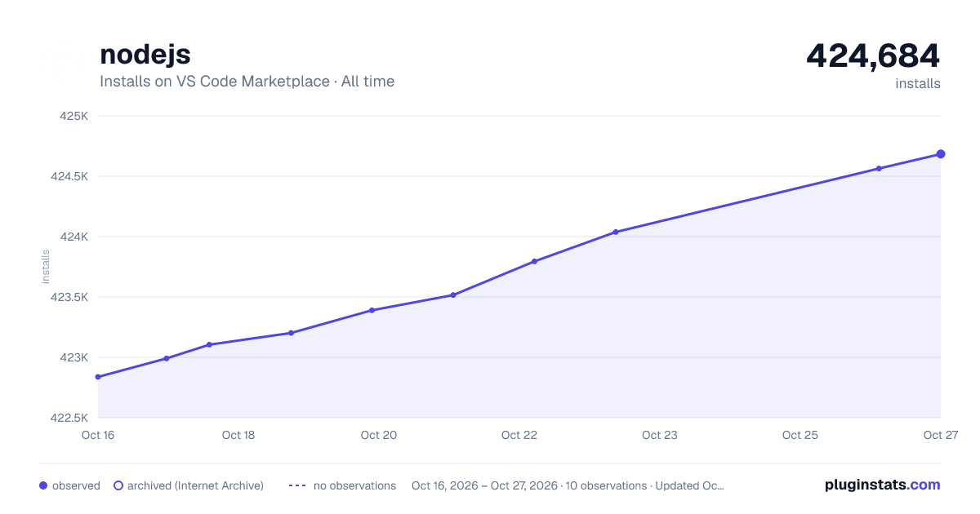Click the 'archived (Internet Archive)' legend label
The height and width of the screenshot is (514, 980).
pyautogui.click(x=195, y=485)
